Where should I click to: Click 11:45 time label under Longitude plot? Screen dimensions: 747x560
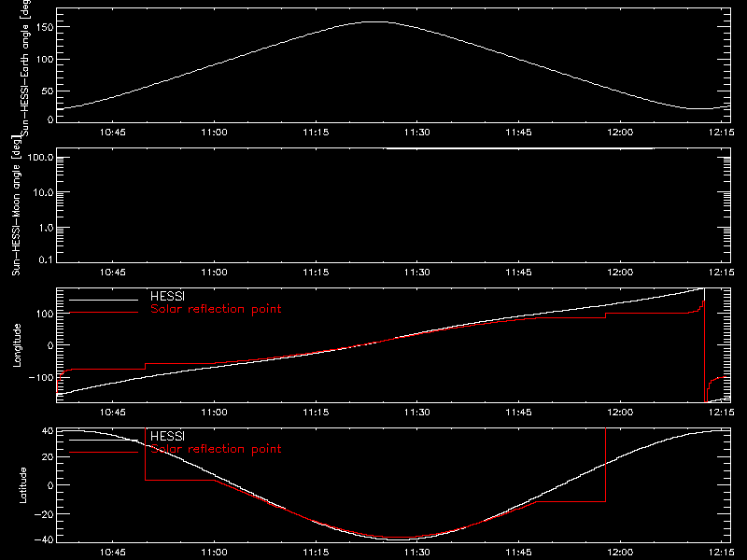click(x=518, y=413)
